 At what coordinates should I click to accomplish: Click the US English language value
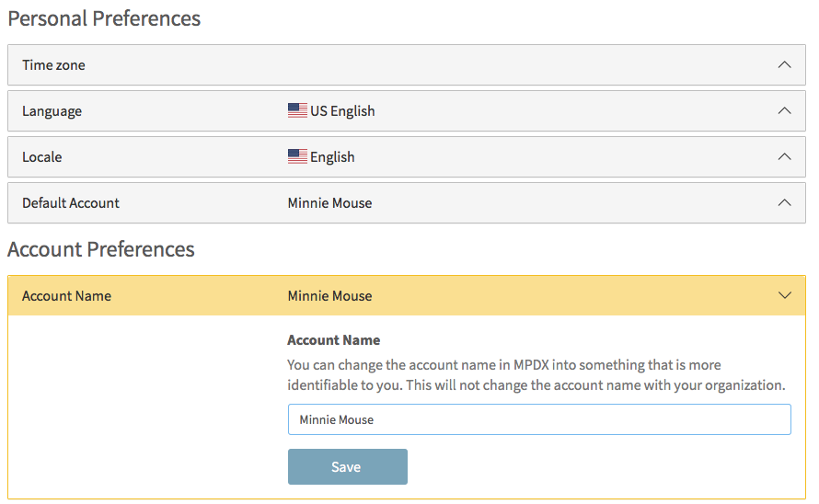[x=342, y=111]
